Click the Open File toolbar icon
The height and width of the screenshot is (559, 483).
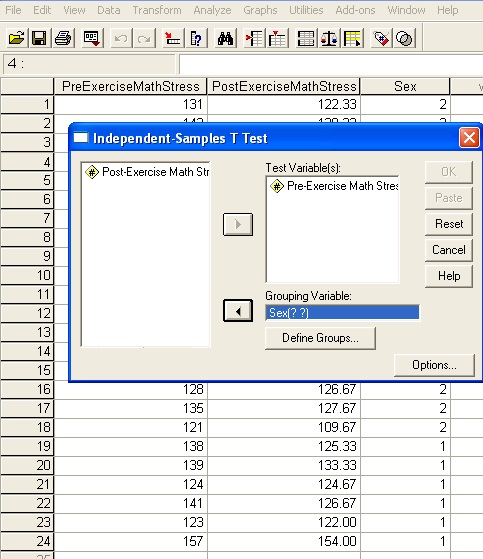pyautogui.click(x=16, y=38)
